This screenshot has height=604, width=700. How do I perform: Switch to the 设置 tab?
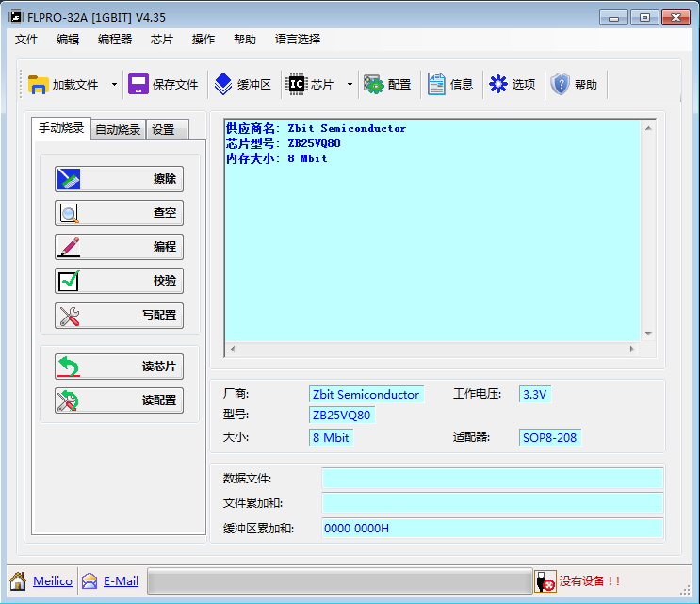(168, 130)
